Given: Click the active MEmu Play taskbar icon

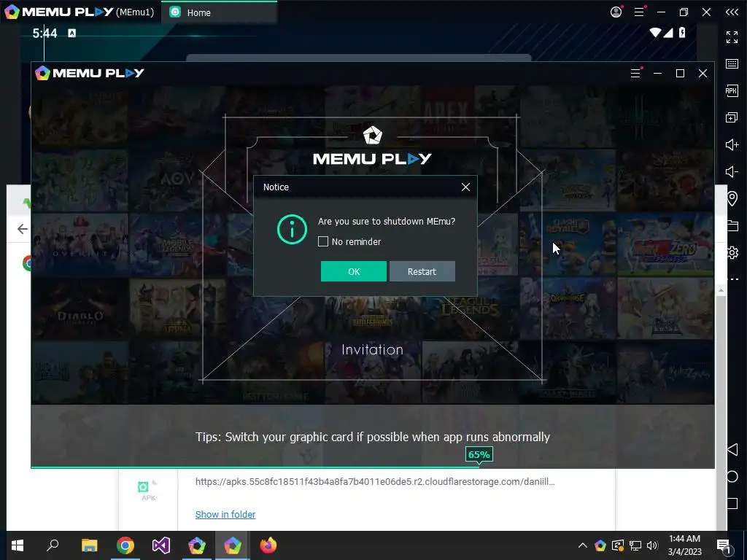Looking at the screenshot, I should 233,545.
